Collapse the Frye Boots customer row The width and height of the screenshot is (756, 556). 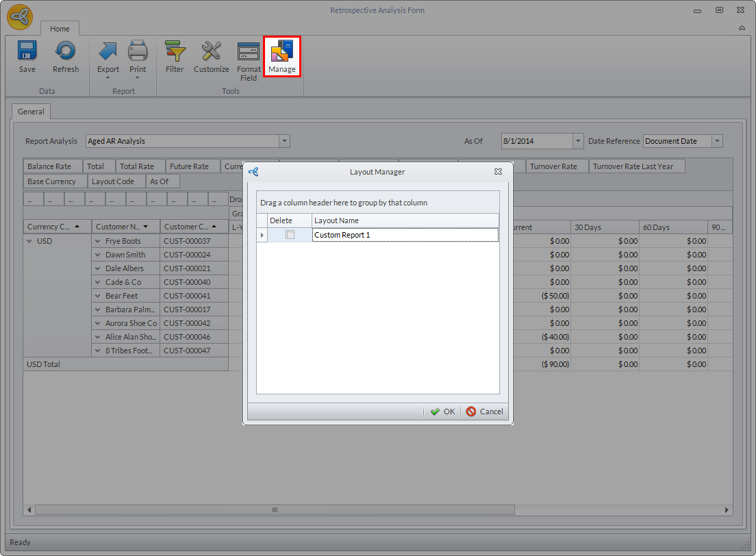(98, 241)
